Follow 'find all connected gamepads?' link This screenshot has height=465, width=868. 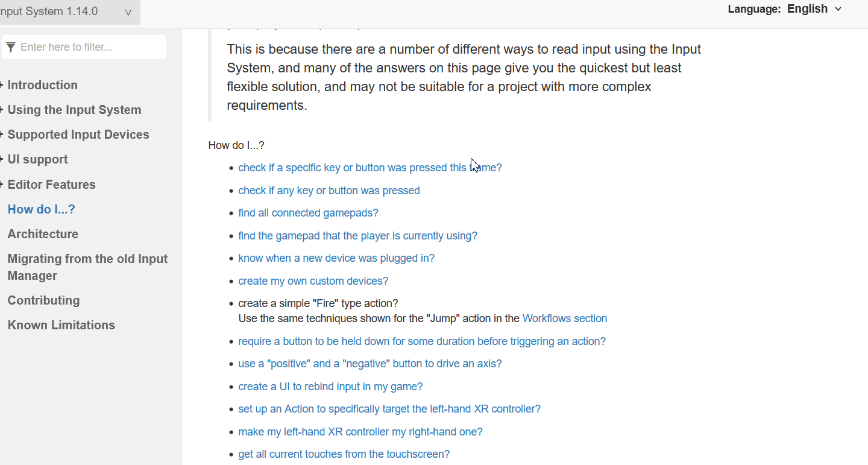(x=308, y=213)
